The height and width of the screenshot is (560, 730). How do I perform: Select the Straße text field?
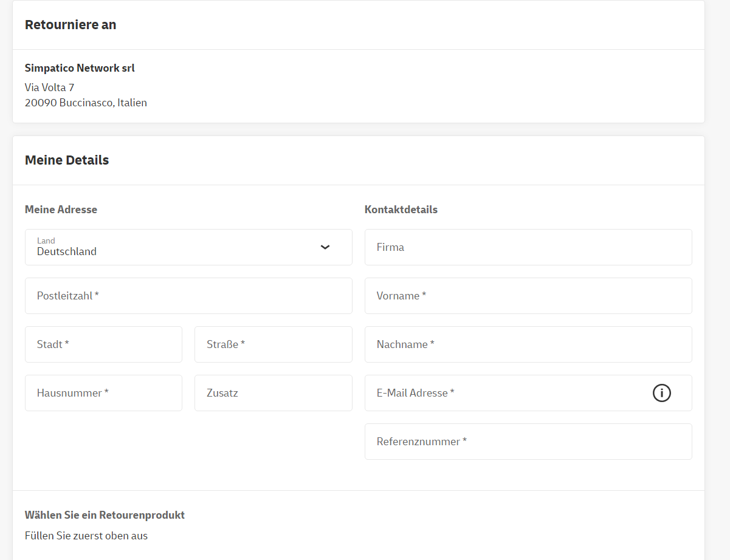point(273,344)
